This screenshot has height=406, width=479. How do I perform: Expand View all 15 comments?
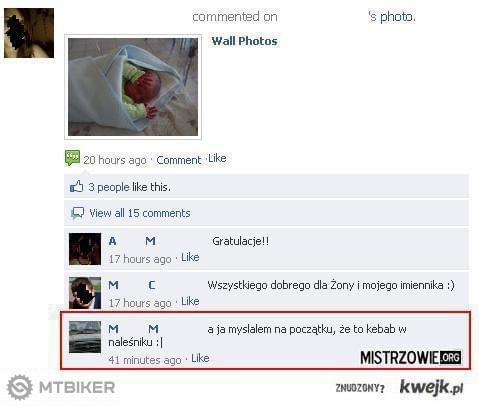pyautogui.click(x=140, y=213)
